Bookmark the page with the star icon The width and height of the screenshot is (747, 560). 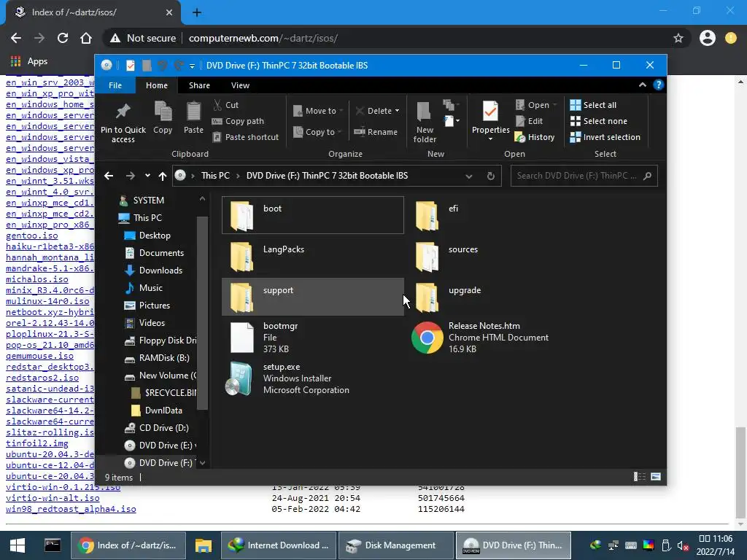678,38
